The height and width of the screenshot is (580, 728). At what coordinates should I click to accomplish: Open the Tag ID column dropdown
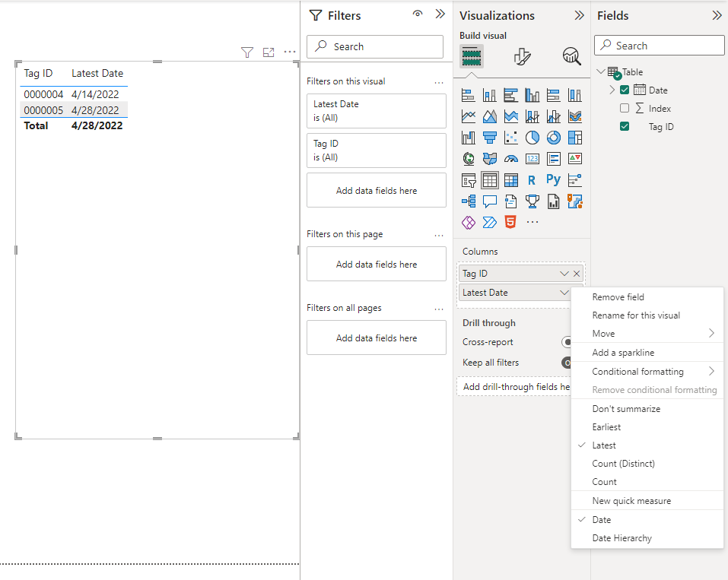pyautogui.click(x=564, y=274)
